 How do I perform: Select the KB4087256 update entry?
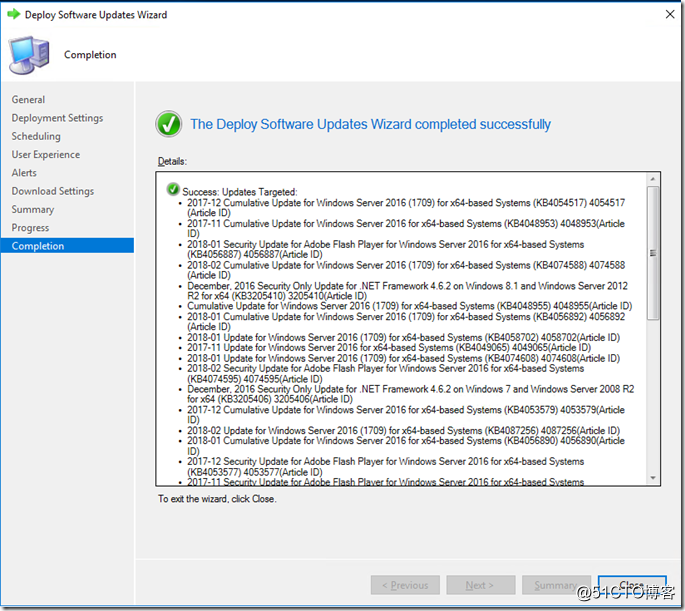(x=403, y=431)
